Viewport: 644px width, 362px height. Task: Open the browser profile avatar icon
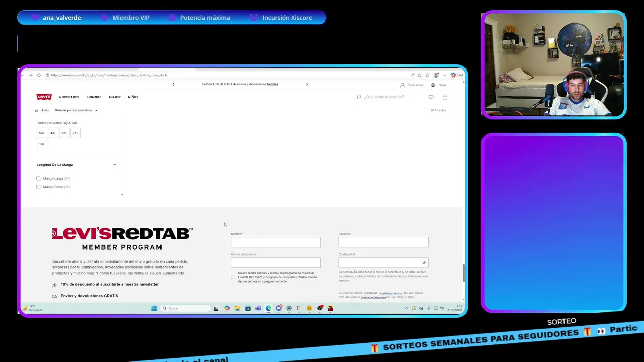pos(436,75)
